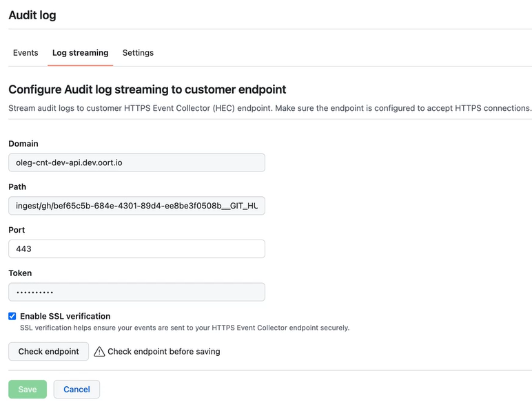The height and width of the screenshot is (413, 532).
Task: Open the Events tab
Action: pyautogui.click(x=25, y=53)
